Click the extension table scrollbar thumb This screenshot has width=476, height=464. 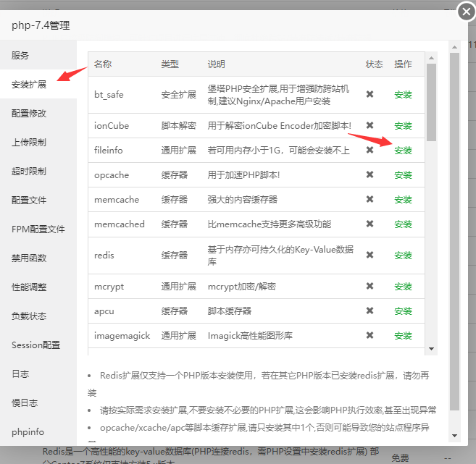(431, 102)
